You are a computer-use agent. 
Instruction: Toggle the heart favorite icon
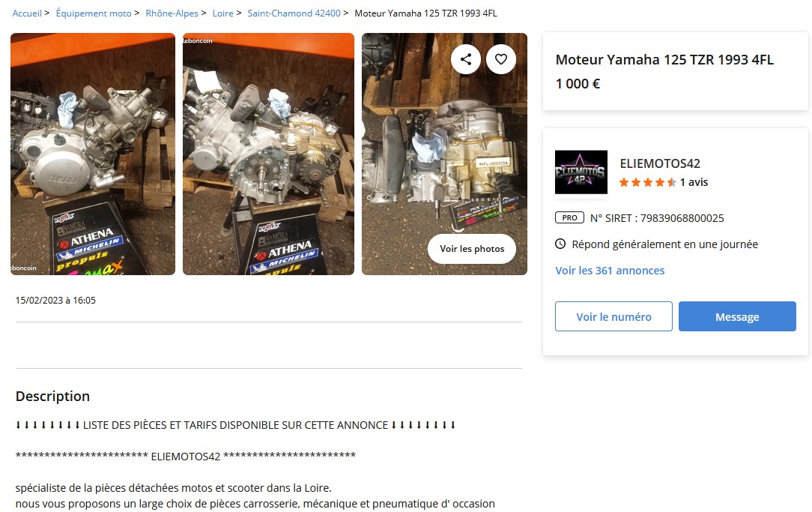(x=501, y=59)
